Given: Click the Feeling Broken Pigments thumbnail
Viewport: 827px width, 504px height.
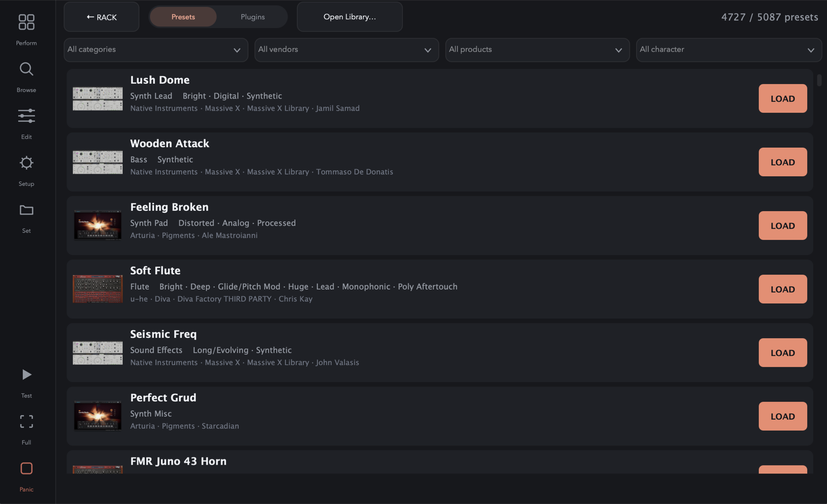Looking at the screenshot, I should (98, 226).
